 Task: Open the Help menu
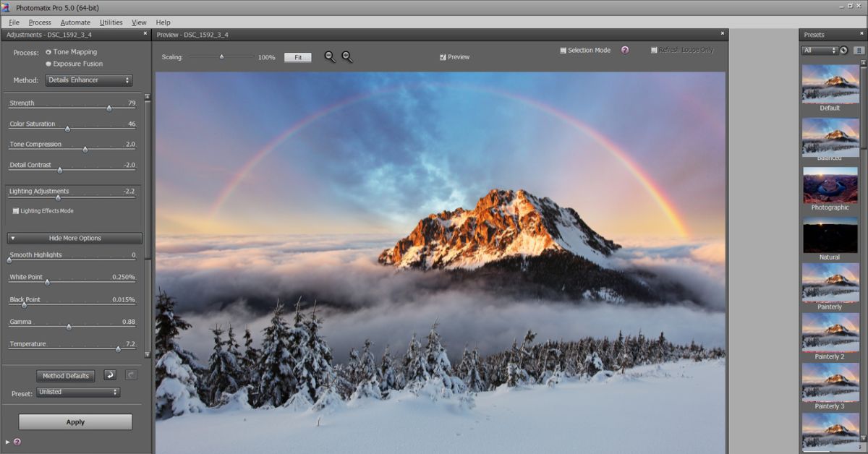pyautogui.click(x=163, y=22)
